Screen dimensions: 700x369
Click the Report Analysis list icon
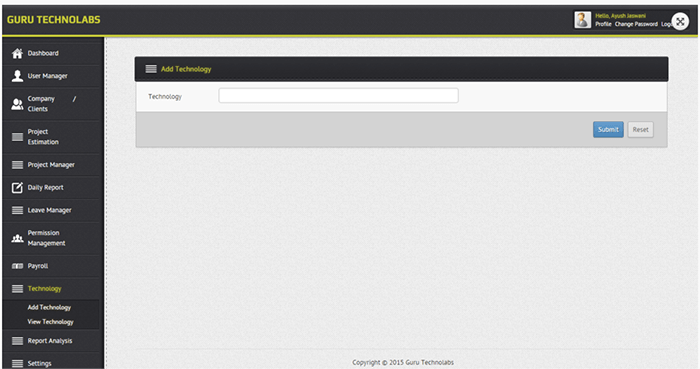[x=17, y=341]
